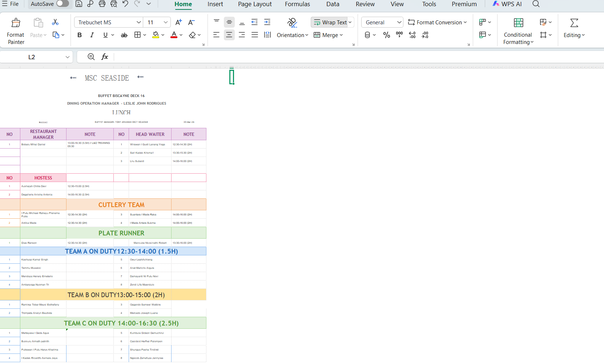Click the Format Conversion button
This screenshot has height=364, width=604.
(437, 22)
